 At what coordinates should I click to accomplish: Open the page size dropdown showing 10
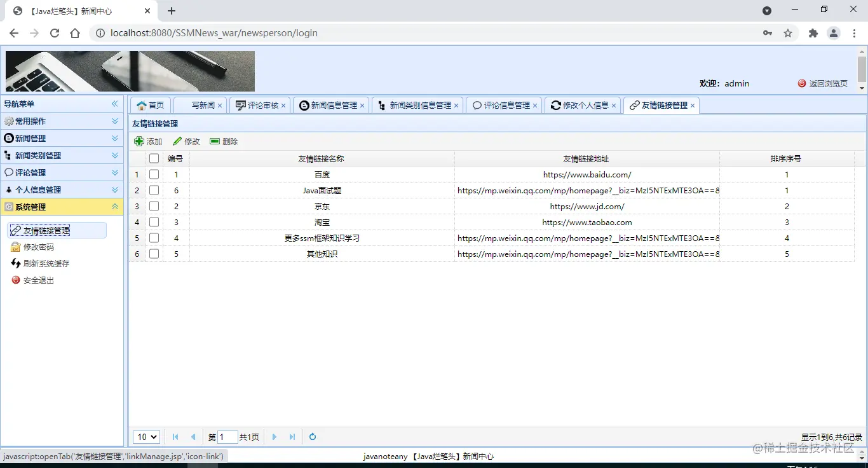pos(146,437)
